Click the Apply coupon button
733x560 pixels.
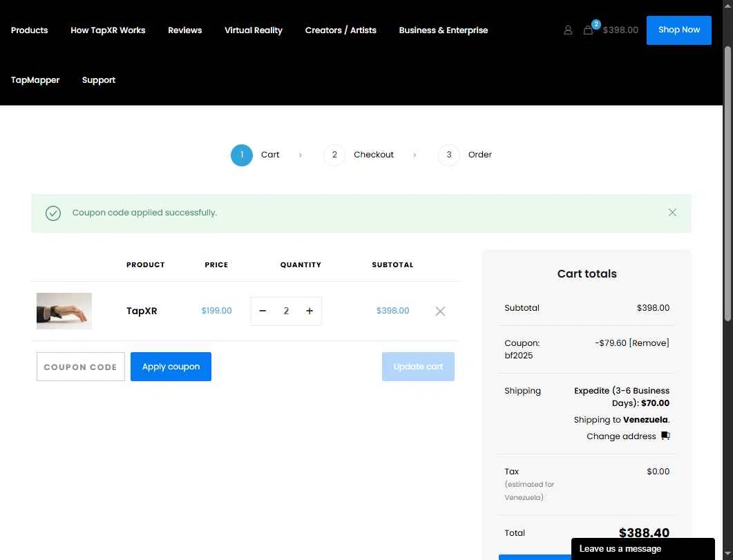(171, 367)
